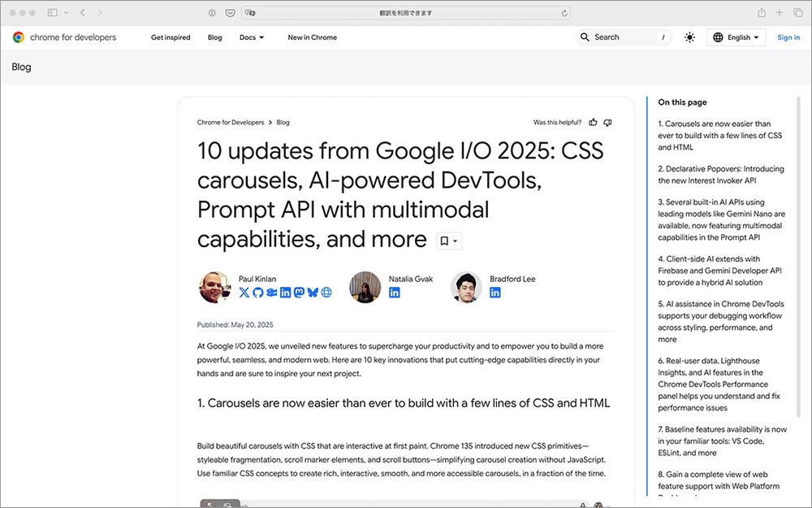Click the author name Bradford Lee
The image size is (812, 508).
click(512, 279)
